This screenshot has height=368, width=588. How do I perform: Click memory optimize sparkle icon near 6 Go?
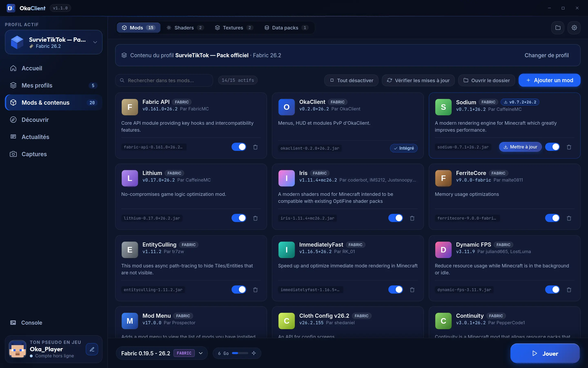pyautogui.click(x=254, y=353)
